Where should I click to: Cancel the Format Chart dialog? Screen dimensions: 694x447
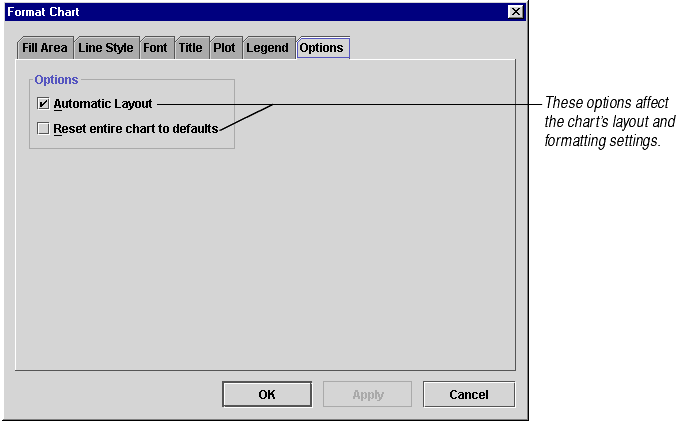[x=468, y=395]
